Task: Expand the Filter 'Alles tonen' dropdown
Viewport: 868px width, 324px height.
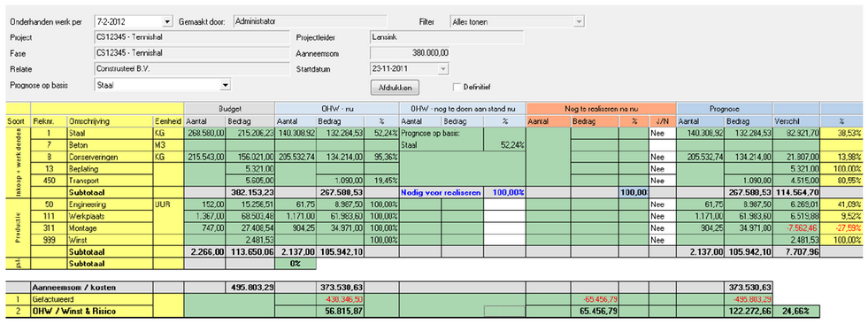Action: click(x=579, y=21)
